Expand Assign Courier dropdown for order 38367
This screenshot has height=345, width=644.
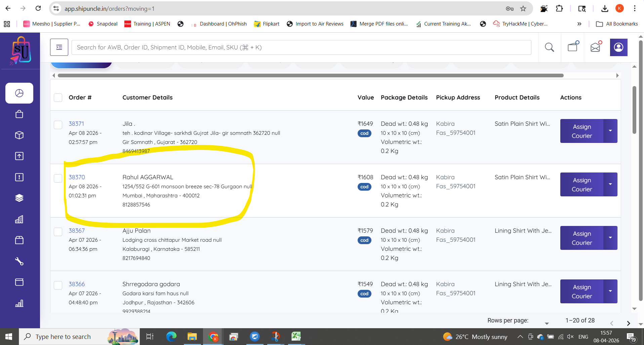point(610,238)
